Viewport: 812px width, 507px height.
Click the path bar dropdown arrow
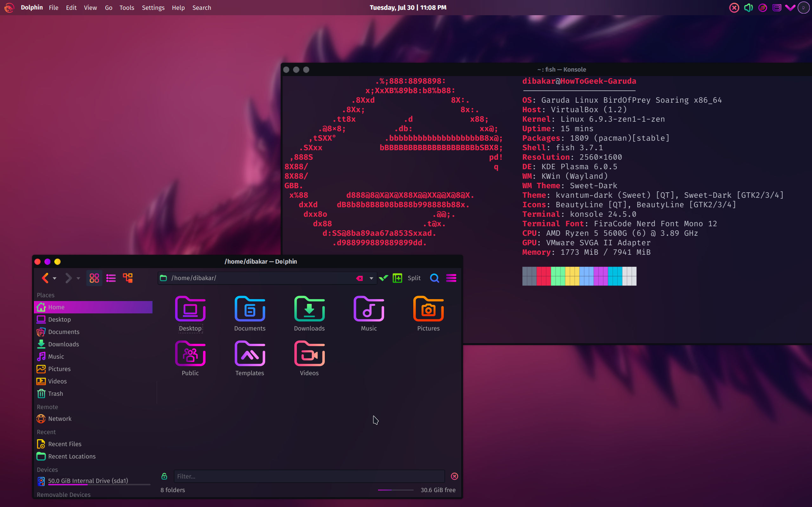coord(371,278)
